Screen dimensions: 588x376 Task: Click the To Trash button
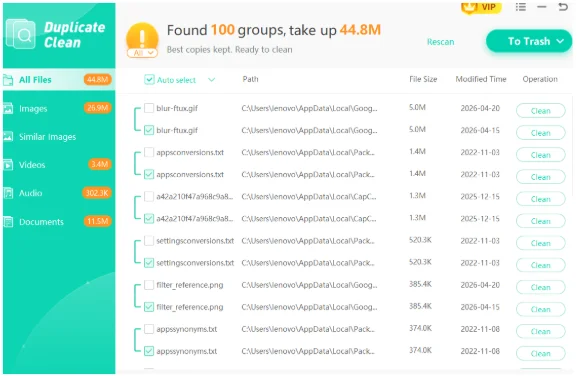click(529, 41)
